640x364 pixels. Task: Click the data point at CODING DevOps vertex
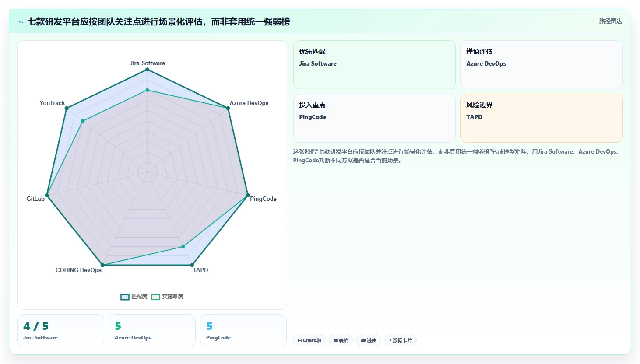[102, 265]
